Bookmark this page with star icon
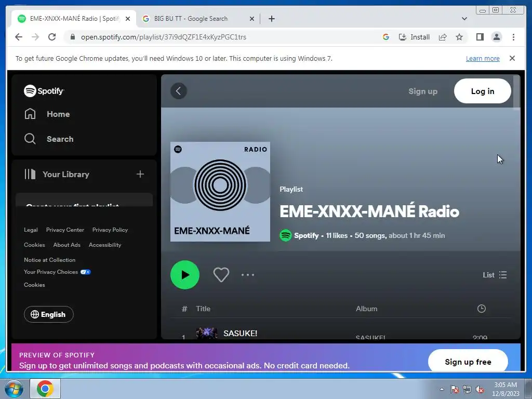Image resolution: width=532 pixels, height=399 pixels. pyautogui.click(x=459, y=37)
